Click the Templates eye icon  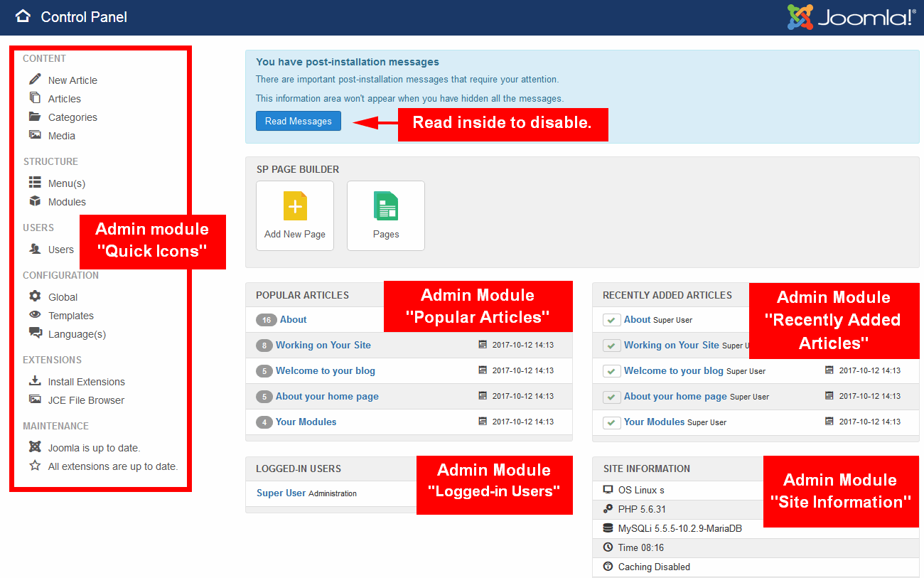35,315
